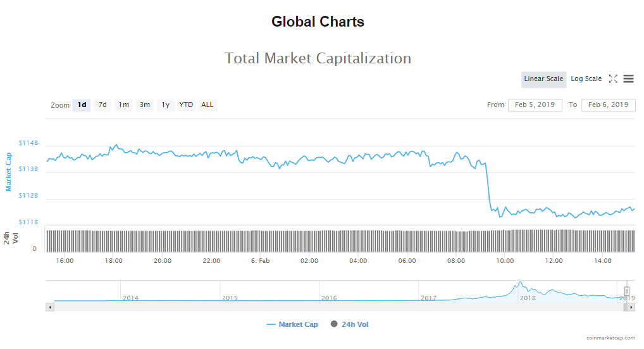This screenshot has height=349, width=644.
Task: Switch to Log Scale
Action: [586, 79]
